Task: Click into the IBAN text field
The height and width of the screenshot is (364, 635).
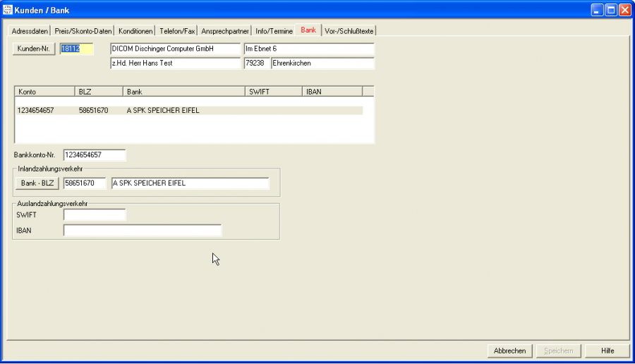Action: tap(142, 231)
